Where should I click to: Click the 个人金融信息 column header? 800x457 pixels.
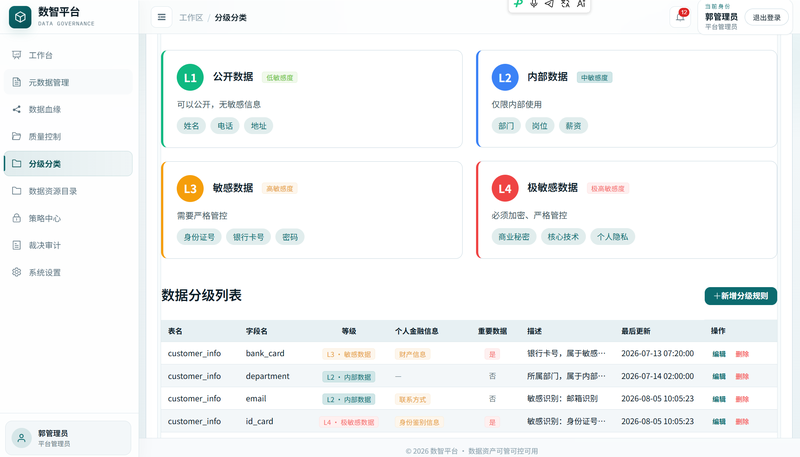[x=417, y=332]
